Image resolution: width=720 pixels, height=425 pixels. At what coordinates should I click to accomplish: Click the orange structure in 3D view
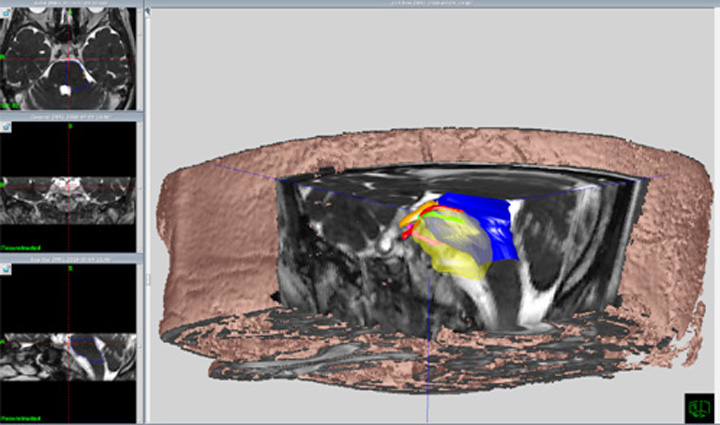(x=417, y=214)
